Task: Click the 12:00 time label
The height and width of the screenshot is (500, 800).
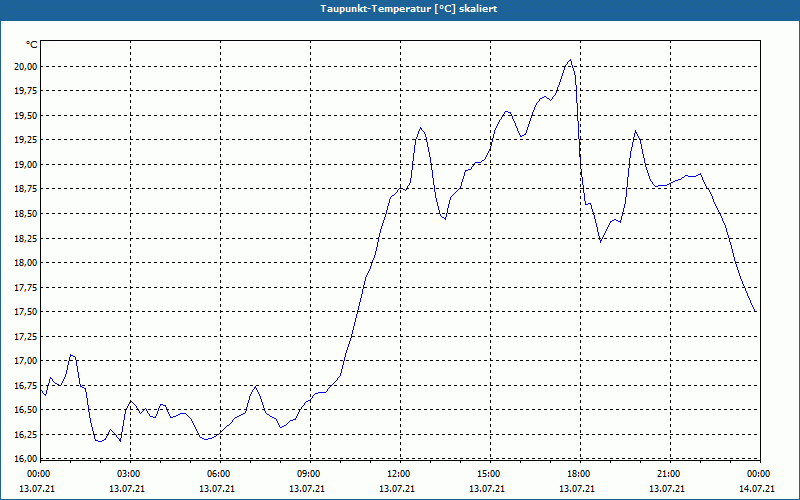Action: (x=399, y=474)
